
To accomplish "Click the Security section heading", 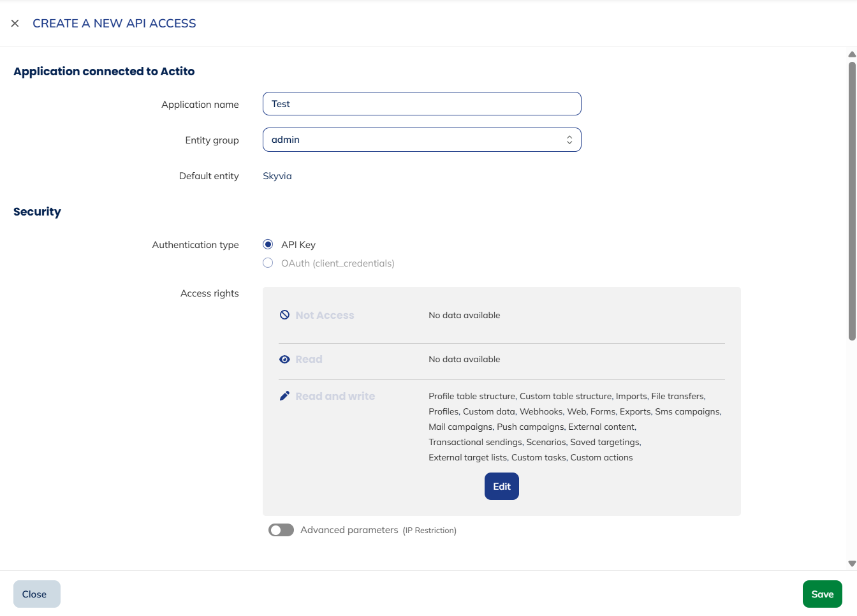I will 36,211.
